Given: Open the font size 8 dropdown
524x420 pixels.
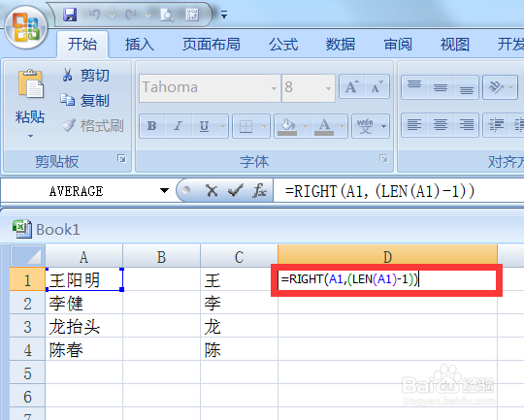Looking at the screenshot, I should pyautogui.click(x=328, y=88).
